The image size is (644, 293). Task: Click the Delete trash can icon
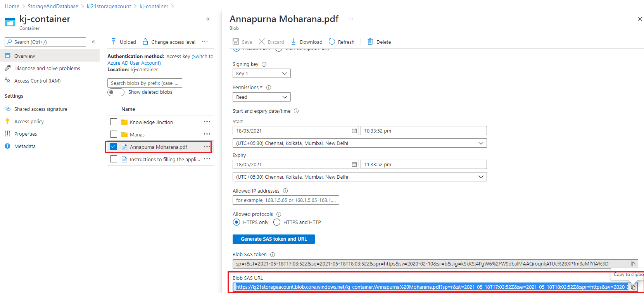[x=370, y=41]
